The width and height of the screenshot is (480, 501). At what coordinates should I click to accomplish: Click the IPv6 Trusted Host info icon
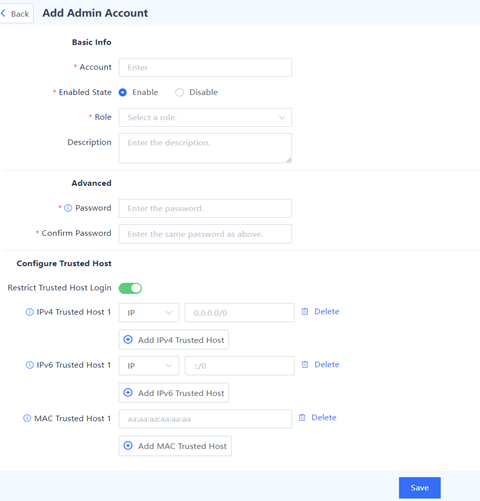(x=30, y=365)
